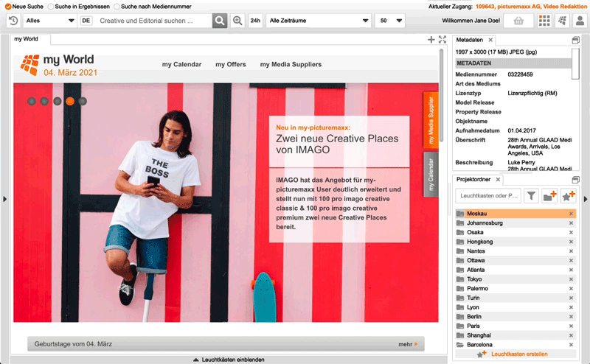The height and width of the screenshot is (364, 590).
Task: Click the Geburtstage vom 04. März bar
Action: point(226,344)
